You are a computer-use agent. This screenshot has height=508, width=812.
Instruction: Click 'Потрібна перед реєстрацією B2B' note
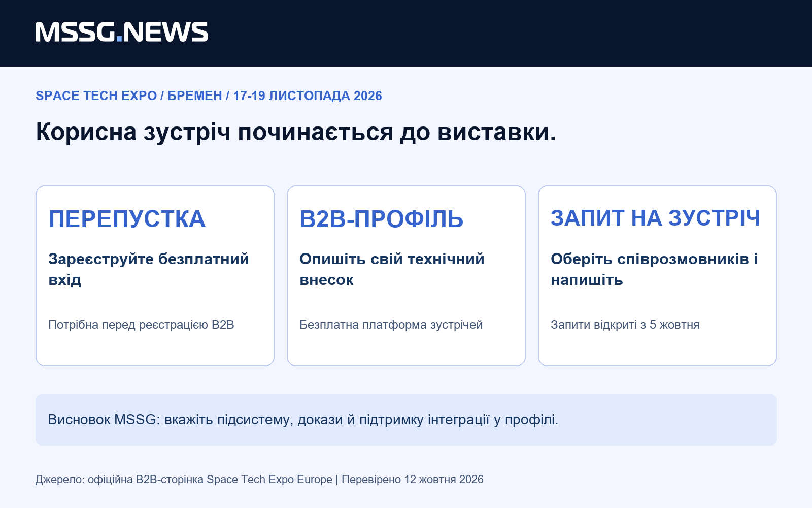141,325
